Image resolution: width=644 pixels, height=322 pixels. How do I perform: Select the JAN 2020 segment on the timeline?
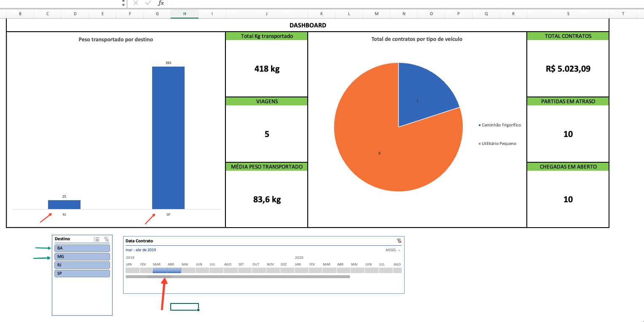[x=301, y=270]
